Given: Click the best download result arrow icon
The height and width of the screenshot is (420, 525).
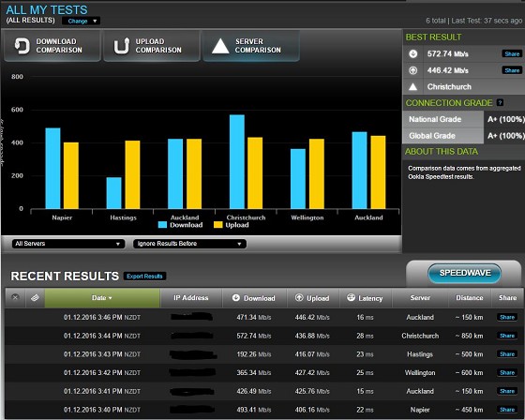Looking at the screenshot, I should pyautogui.click(x=412, y=54).
